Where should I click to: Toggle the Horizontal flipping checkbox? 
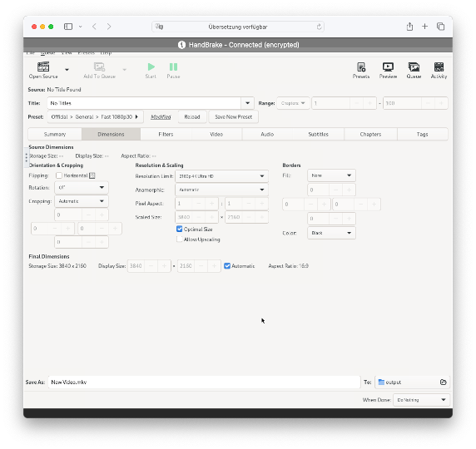click(59, 175)
